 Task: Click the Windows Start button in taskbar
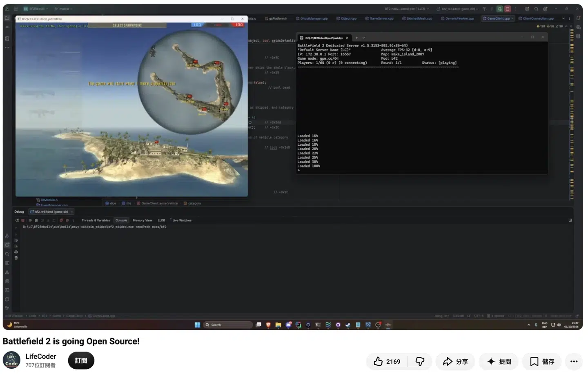tap(197, 325)
